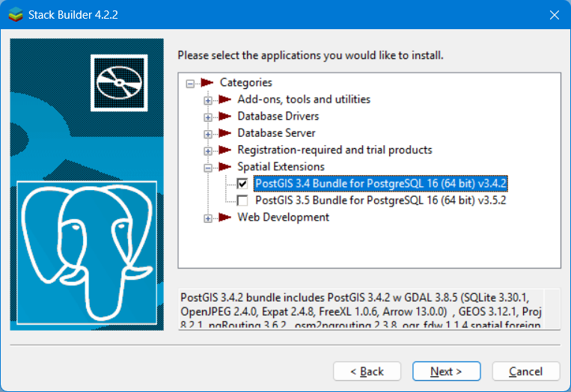
Task: Click the description box scrollbar
Action: 552,310
